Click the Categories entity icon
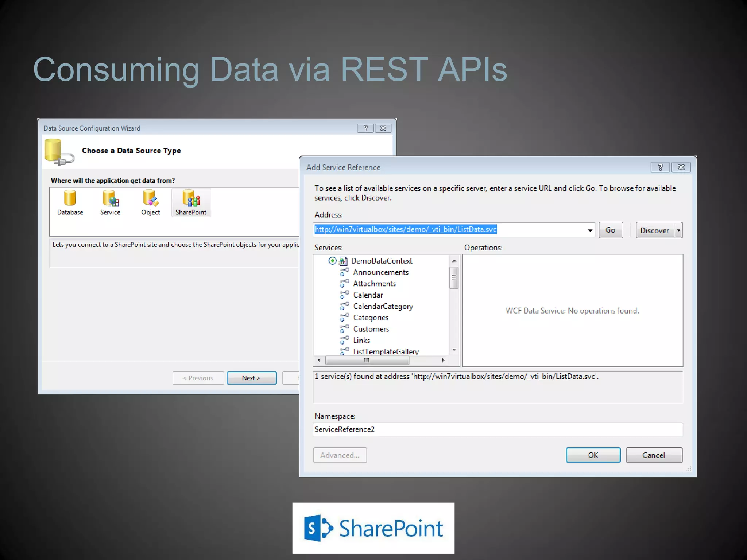The width and height of the screenshot is (747, 560). point(344,318)
